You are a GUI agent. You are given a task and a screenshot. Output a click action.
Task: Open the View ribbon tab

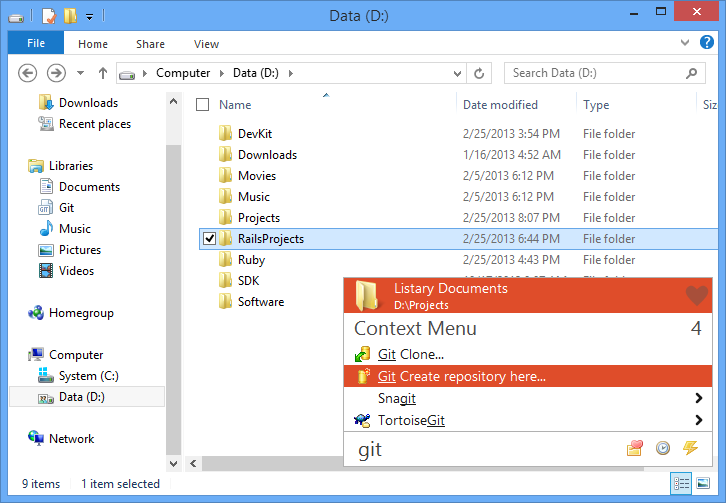click(206, 44)
